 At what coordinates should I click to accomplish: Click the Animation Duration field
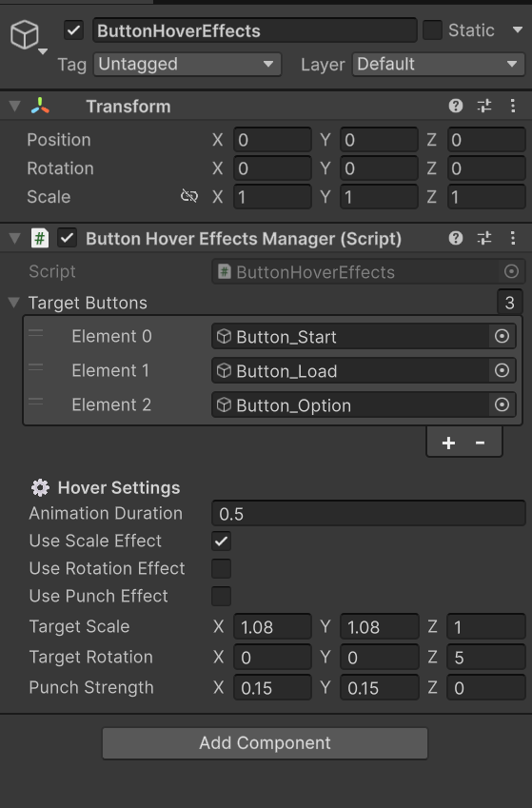point(368,514)
